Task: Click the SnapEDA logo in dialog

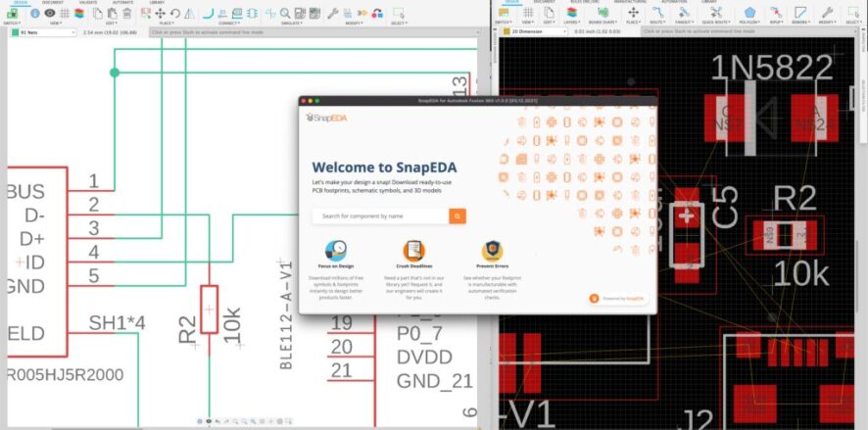Action: click(x=326, y=118)
